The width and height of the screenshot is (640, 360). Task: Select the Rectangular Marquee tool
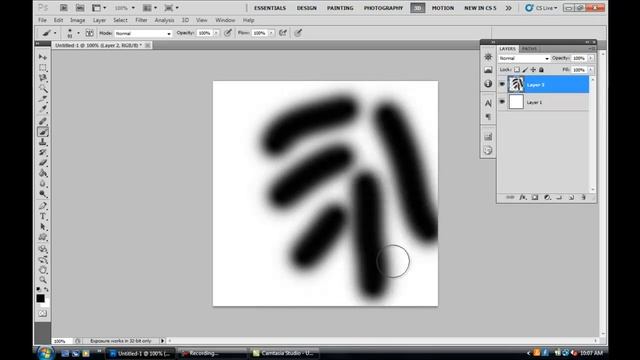(x=42, y=67)
